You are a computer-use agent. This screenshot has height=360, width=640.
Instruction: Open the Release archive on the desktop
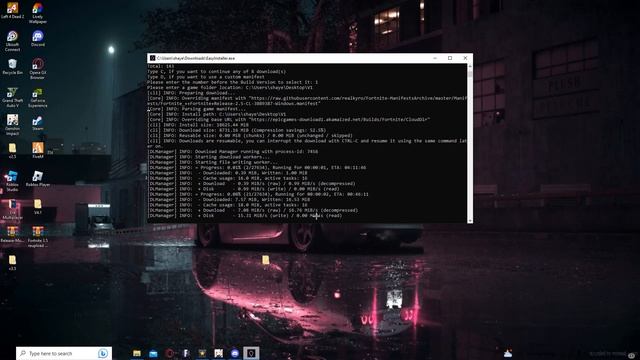(x=12, y=234)
